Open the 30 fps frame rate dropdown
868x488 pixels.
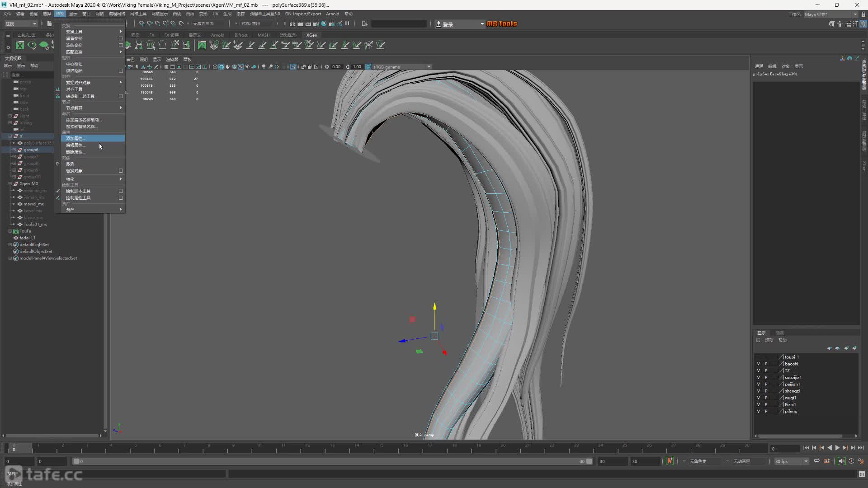click(791, 461)
